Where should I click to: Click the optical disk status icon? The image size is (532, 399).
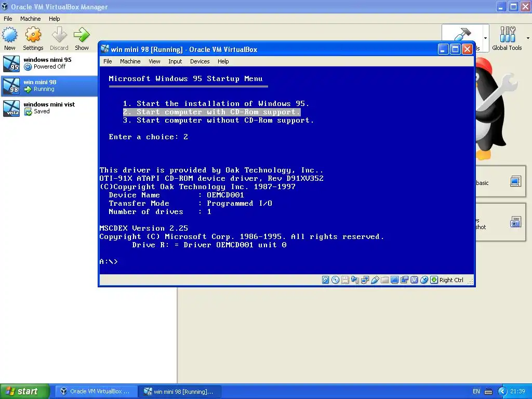(x=335, y=280)
